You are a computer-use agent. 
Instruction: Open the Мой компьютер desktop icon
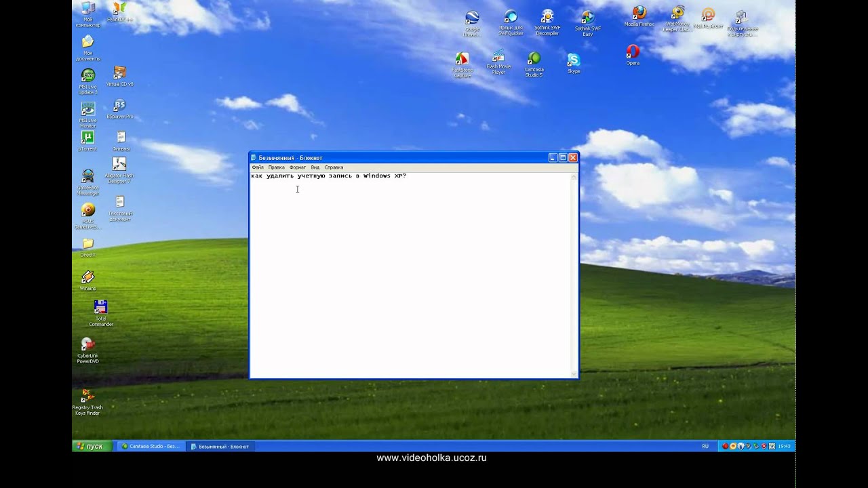pos(88,14)
